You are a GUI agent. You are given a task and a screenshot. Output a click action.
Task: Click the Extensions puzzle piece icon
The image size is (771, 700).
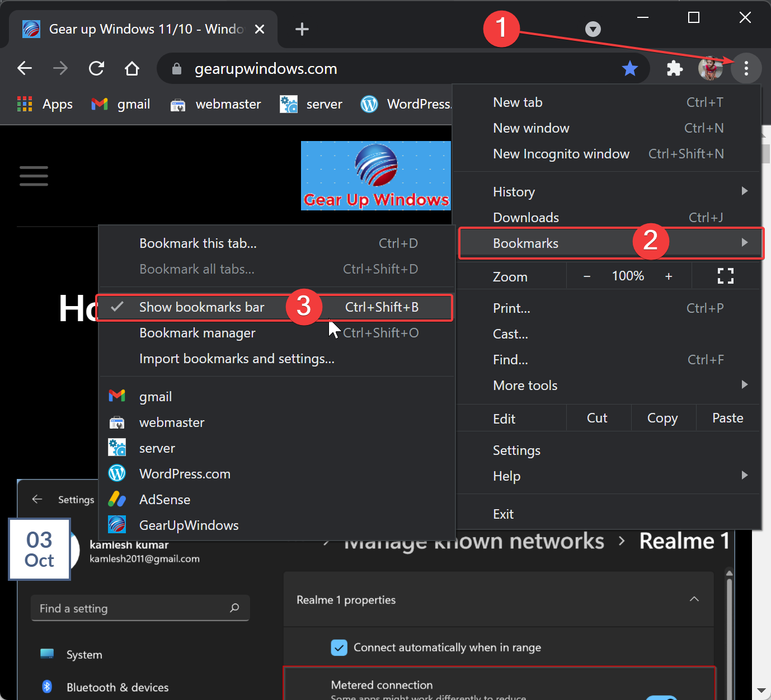[675, 68]
